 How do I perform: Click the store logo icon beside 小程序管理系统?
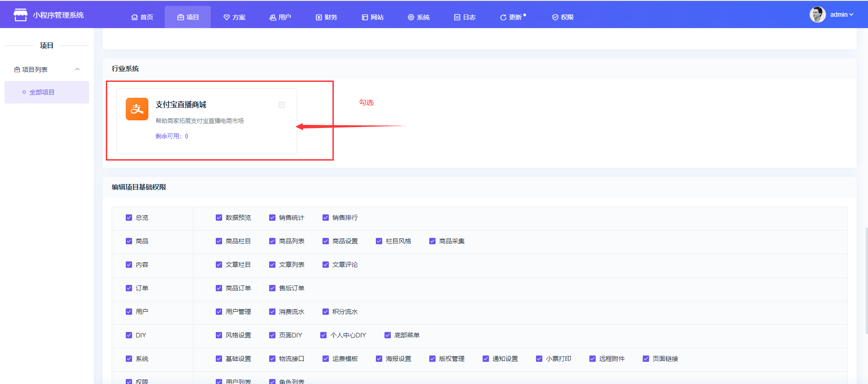pos(20,15)
